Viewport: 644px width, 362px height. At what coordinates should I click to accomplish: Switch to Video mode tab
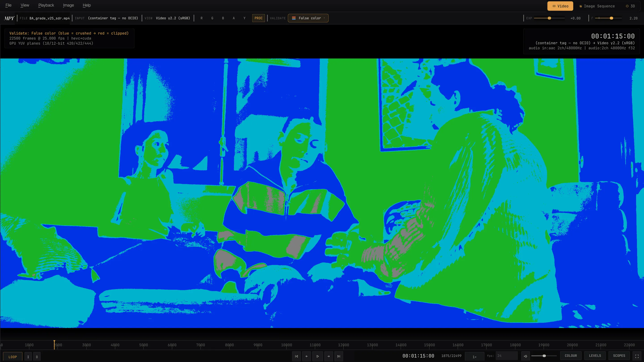click(x=560, y=6)
